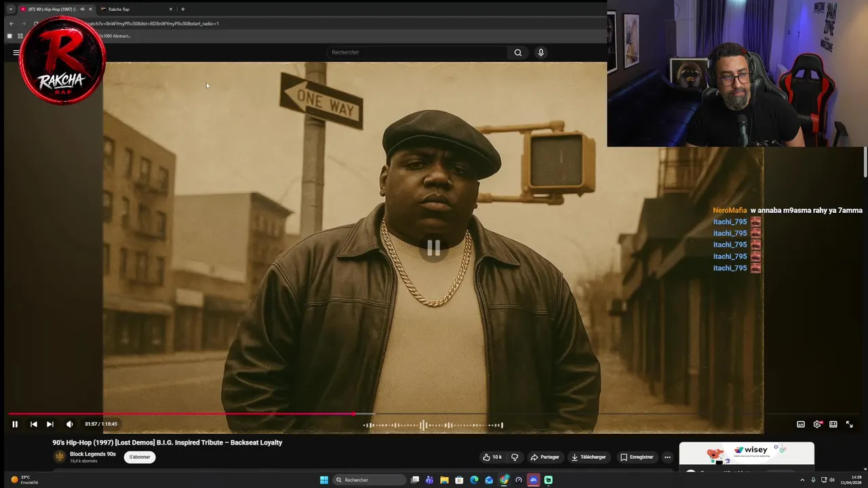Open the player settings gear
The height and width of the screenshot is (488, 868).
tap(817, 424)
